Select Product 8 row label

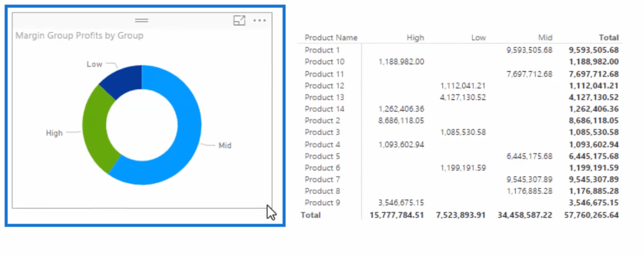(322, 191)
